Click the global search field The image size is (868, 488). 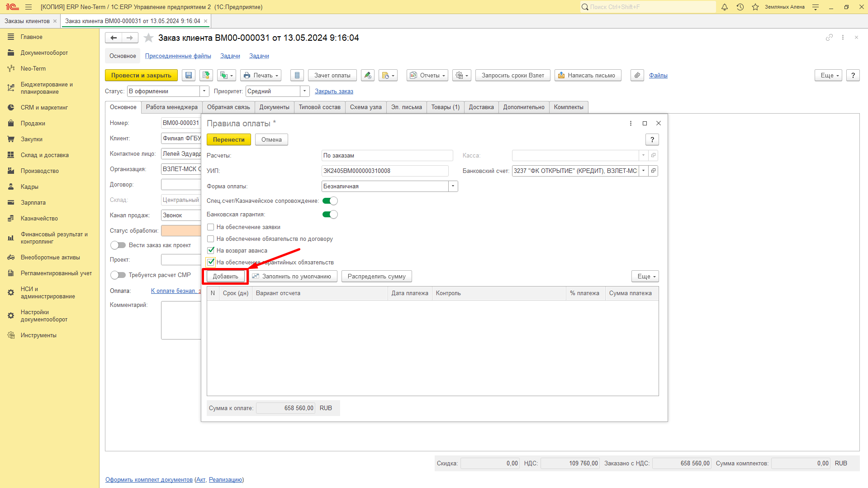coord(648,7)
